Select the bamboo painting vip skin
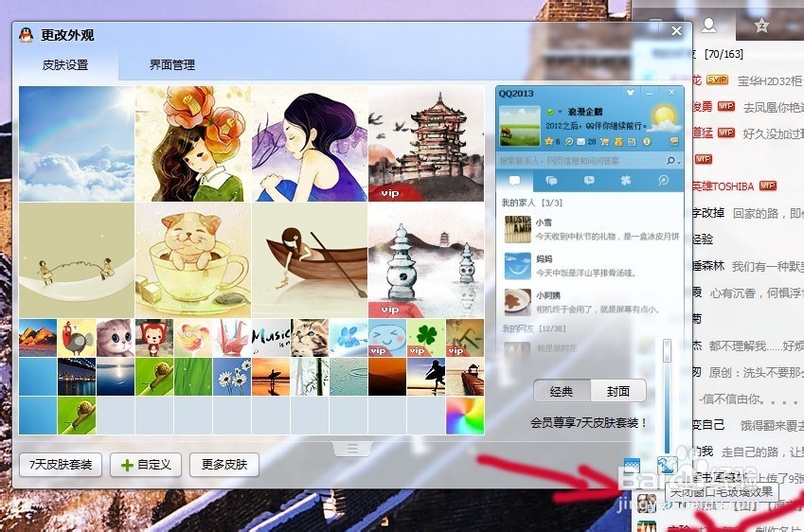 [465, 338]
